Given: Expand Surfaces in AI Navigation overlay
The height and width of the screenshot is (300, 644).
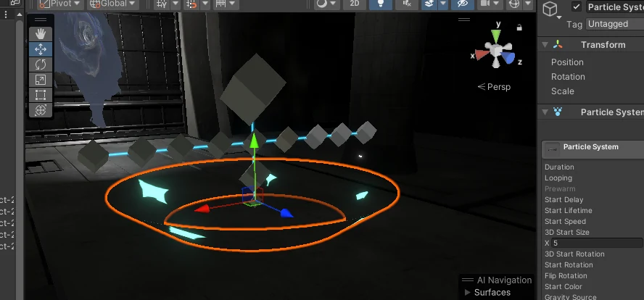Looking at the screenshot, I should click(x=467, y=292).
